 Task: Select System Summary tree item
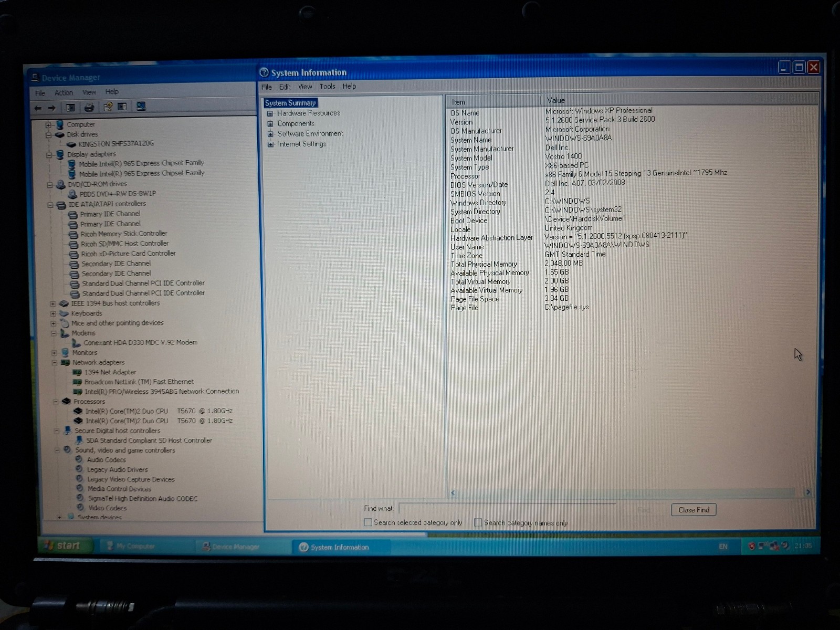click(290, 103)
